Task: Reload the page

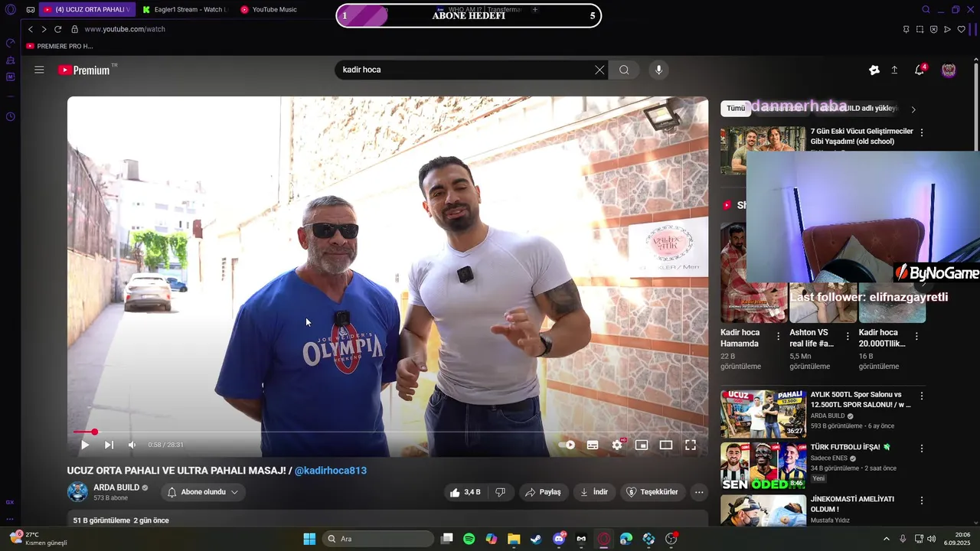Action: pos(57,29)
